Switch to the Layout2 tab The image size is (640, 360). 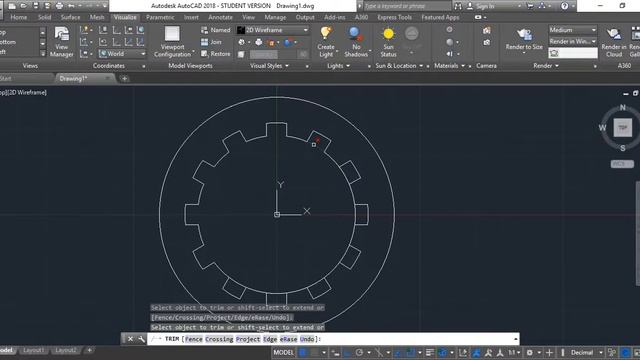pyautogui.click(x=65, y=351)
